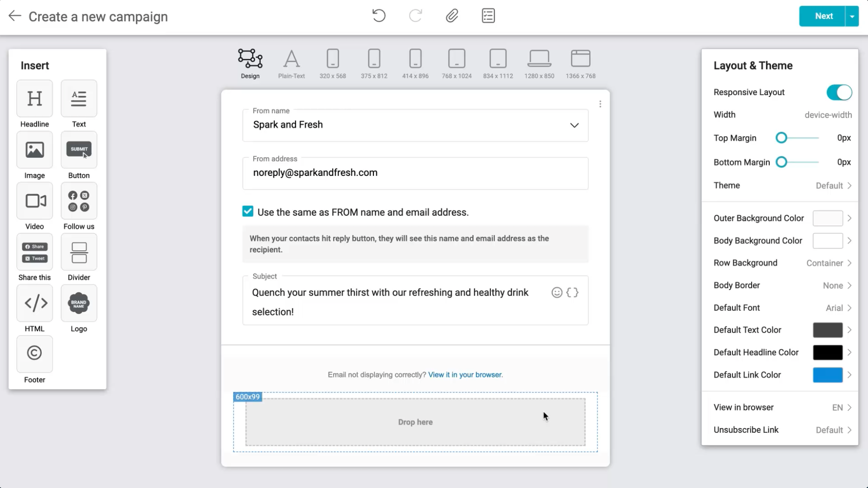
Task: Disable the Responsive Layout toggle
Action: (839, 92)
